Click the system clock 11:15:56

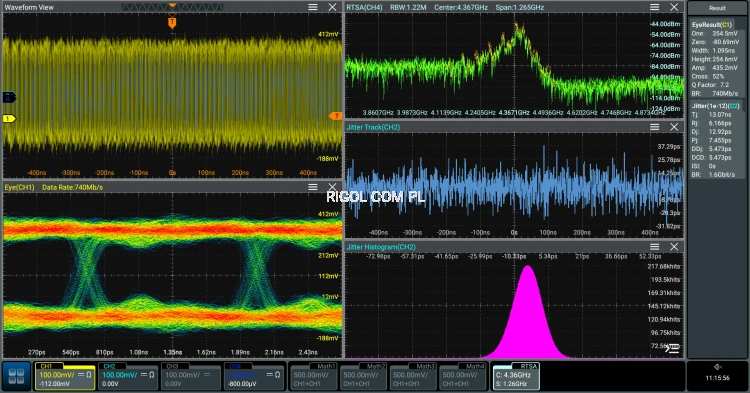click(717, 378)
